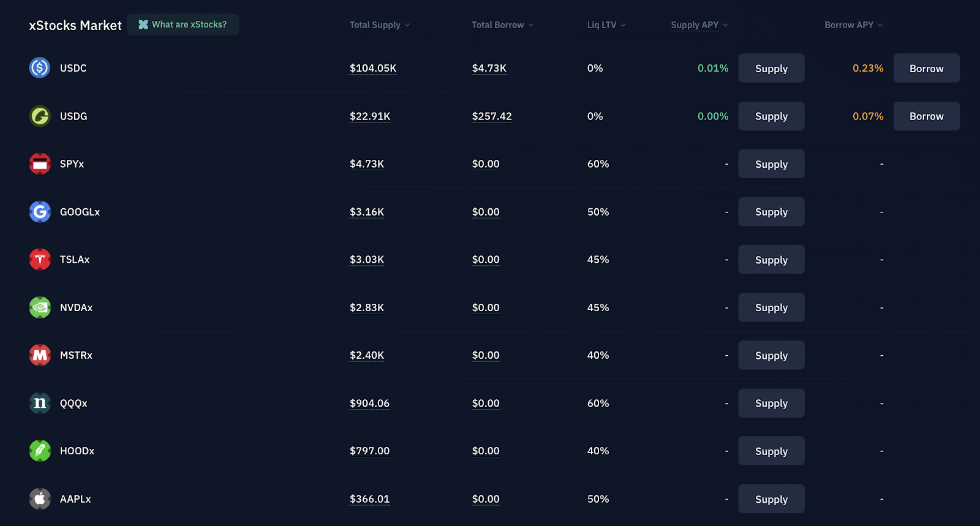Click the QQQx asset name
This screenshot has height=526, width=980.
pyautogui.click(x=73, y=403)
